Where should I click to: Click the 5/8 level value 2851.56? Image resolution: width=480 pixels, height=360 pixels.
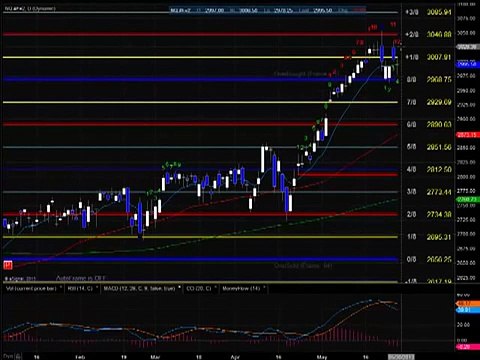point(439,147)
